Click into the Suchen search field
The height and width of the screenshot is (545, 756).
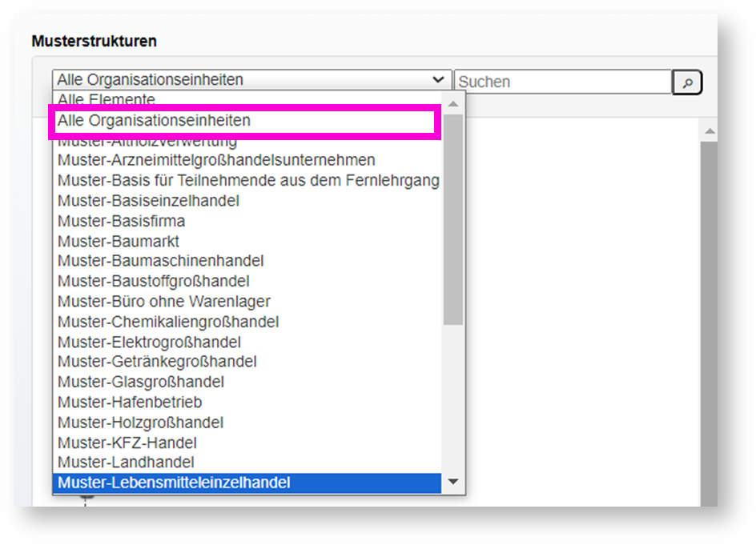point(563,82)
